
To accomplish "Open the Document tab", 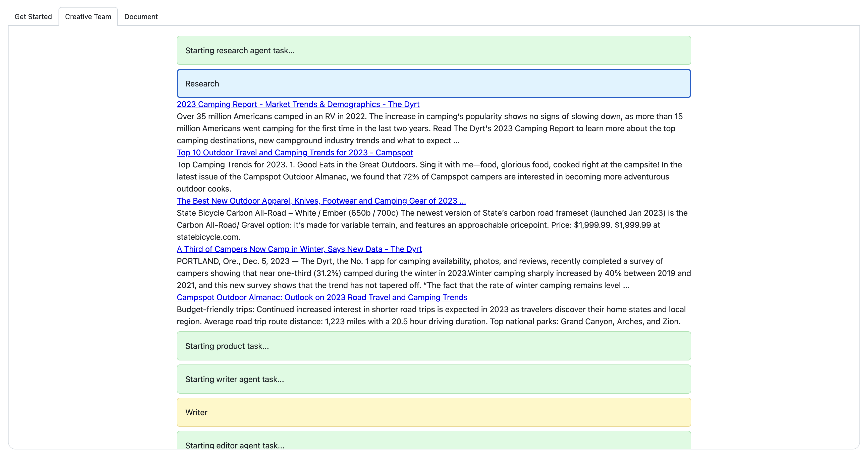I will 141,17.
